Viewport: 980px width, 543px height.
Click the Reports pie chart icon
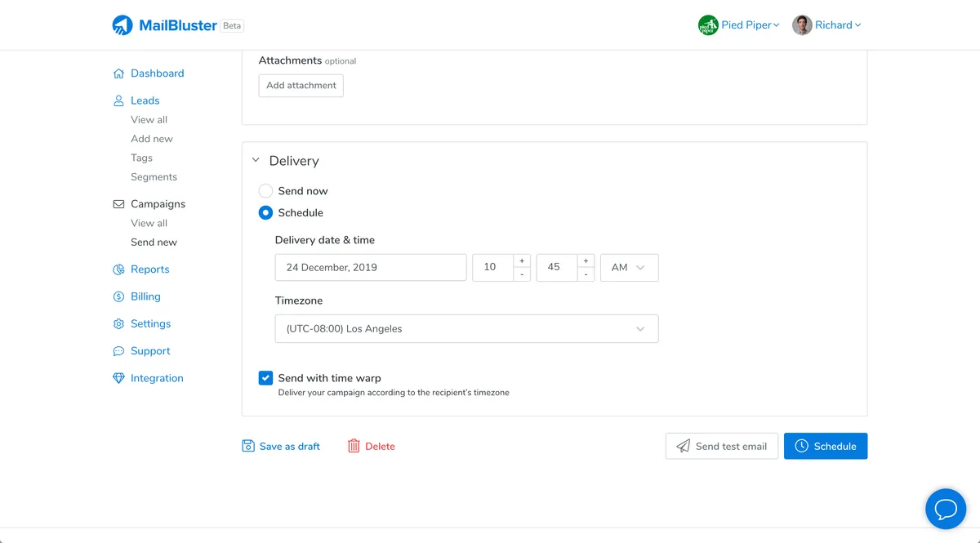118,269
